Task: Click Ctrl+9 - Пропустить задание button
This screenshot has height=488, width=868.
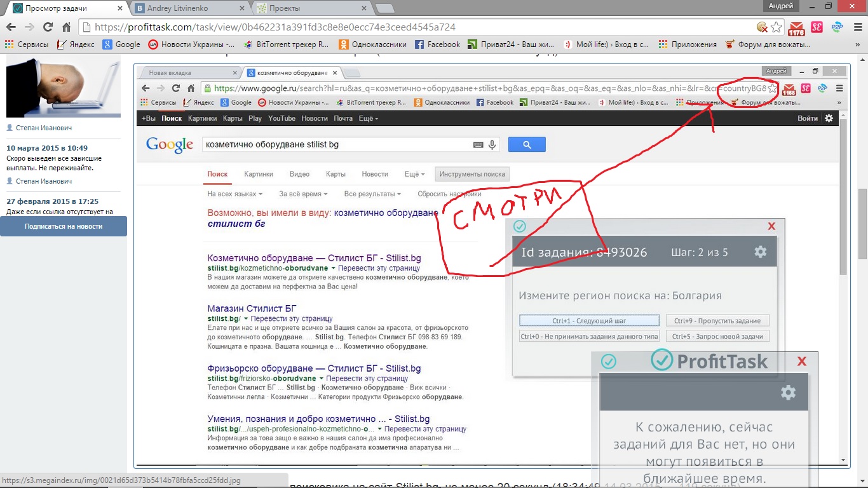Action: pyautogui.click(x=718, y=320)
